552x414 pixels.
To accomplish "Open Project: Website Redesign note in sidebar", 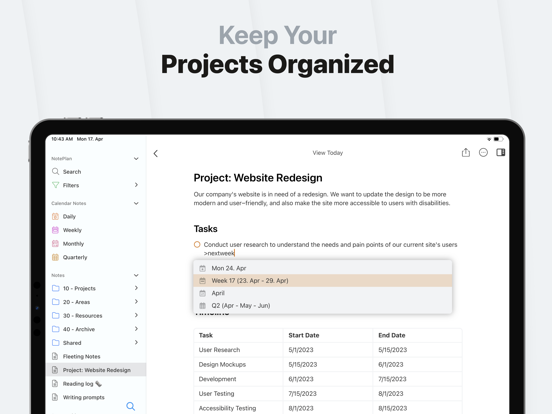I will [96, 370].
